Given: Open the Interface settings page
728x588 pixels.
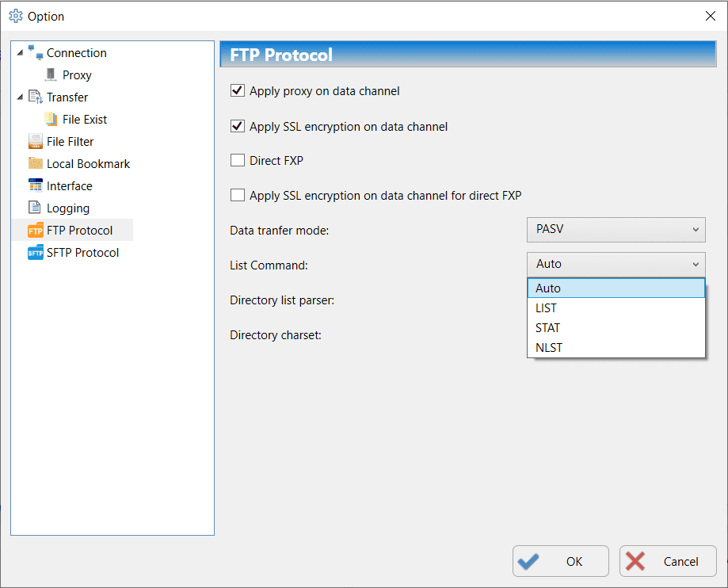Looking at the screenshot, I should (x=69, y=186).
